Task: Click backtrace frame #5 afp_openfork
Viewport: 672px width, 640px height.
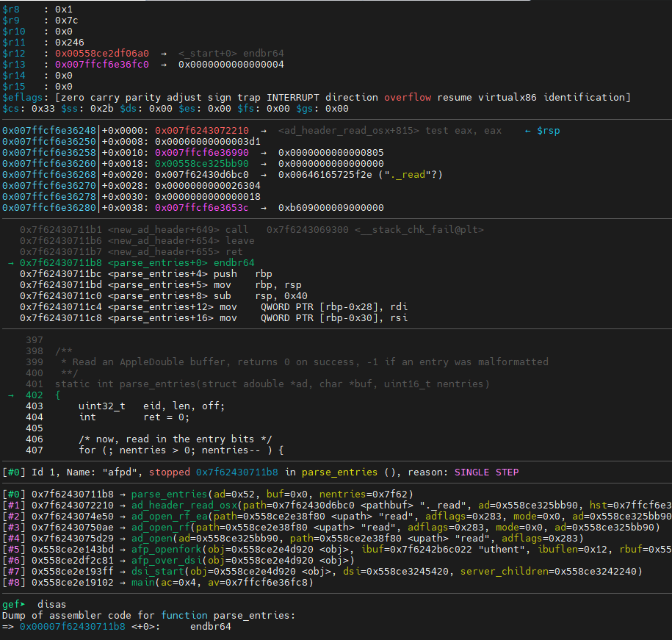Action: click(x=337, y=550)
